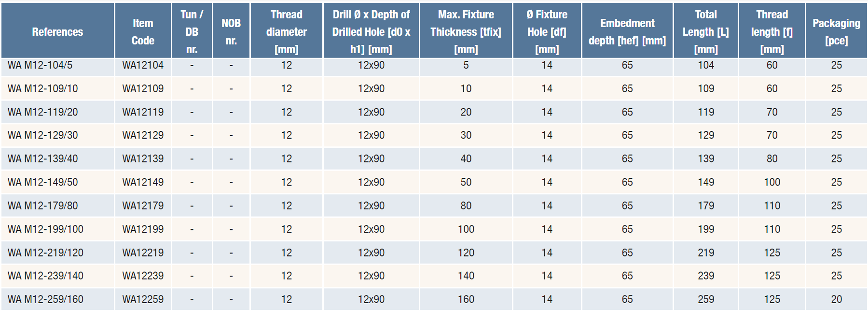Select the Embedment depth column header
The image size is (868, 311).
pos(627,32)
